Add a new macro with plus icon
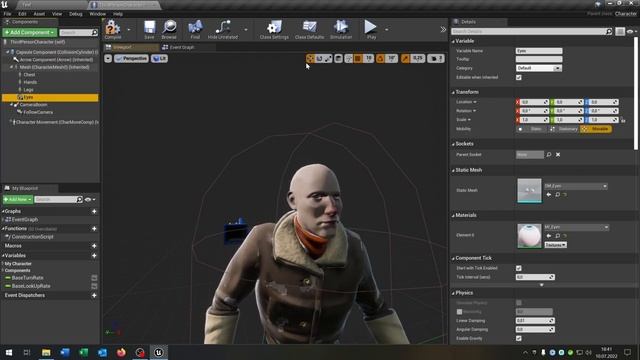The image size is (640, 360). pos(94,246)
